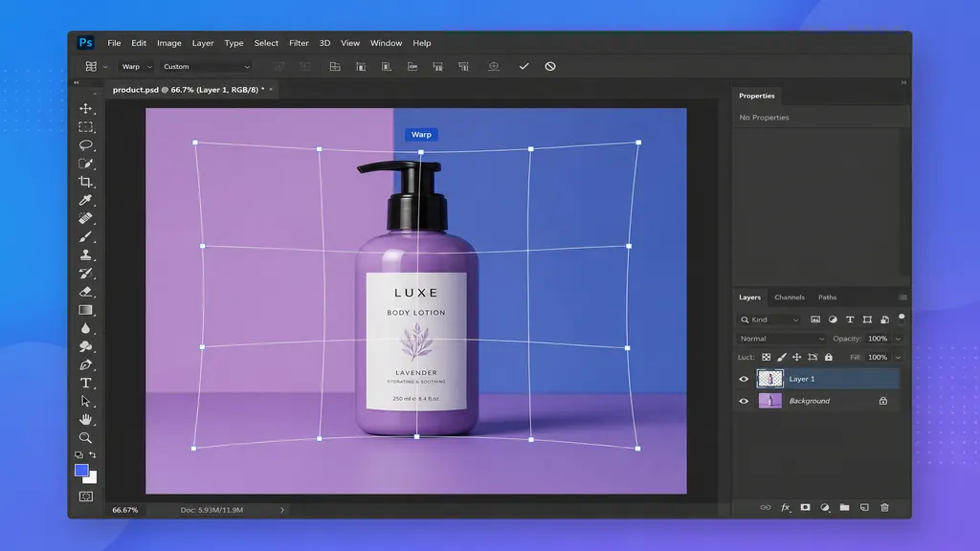980x551 pixels.
Task: Toggle lock transparent pixels
Action: point(766,358)
